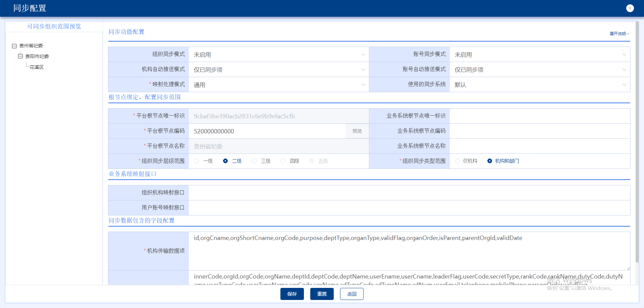Click the 返回 button

[352, 294]
